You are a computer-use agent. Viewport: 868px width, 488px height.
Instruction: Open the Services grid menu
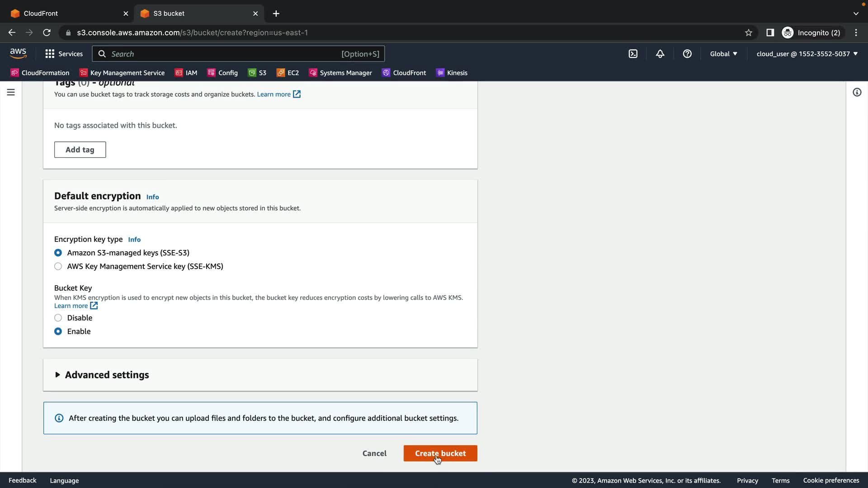(x=64, y=54)
